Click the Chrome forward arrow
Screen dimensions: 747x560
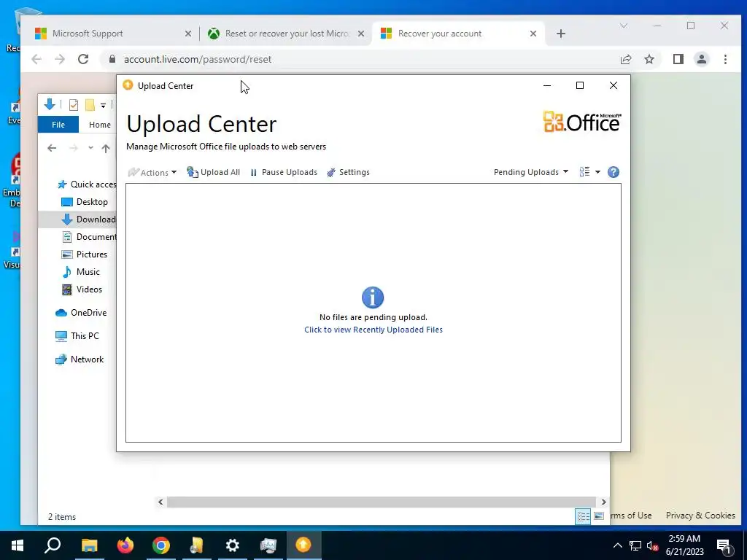click(60, 59)
